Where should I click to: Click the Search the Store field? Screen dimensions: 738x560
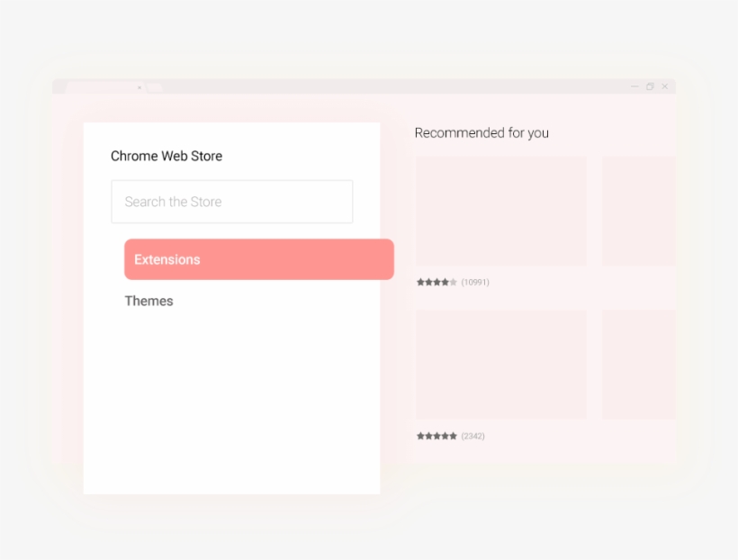pyautogui.click(x=231, y=202)
